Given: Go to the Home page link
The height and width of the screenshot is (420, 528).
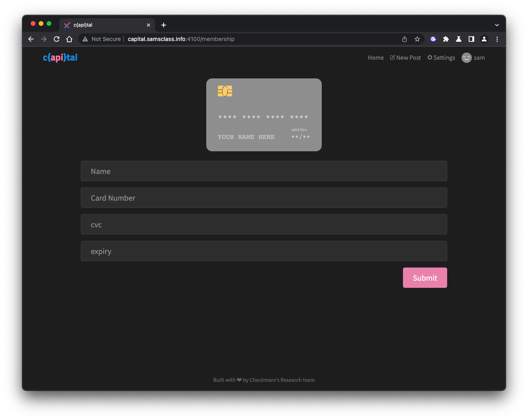Looking at the screenshot, I should [x=376, y=58].
